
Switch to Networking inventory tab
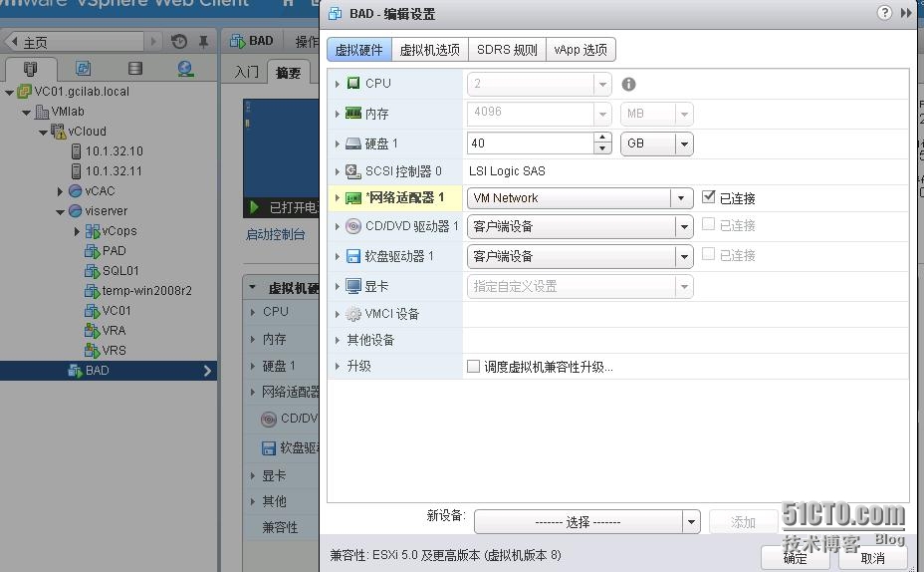pos(185,69)
